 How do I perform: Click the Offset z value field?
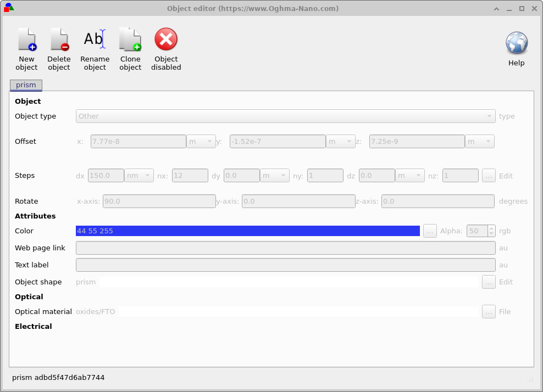pos(417,142)
